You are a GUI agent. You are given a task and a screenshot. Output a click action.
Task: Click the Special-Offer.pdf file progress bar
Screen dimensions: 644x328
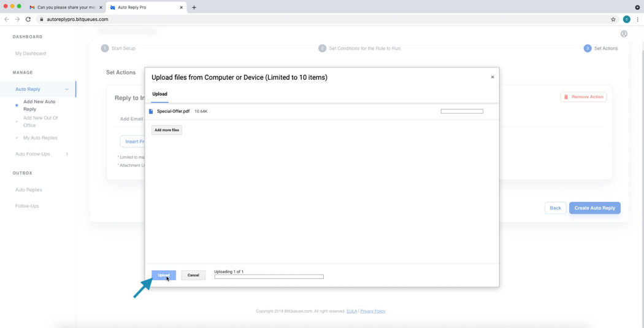[462, 112]
